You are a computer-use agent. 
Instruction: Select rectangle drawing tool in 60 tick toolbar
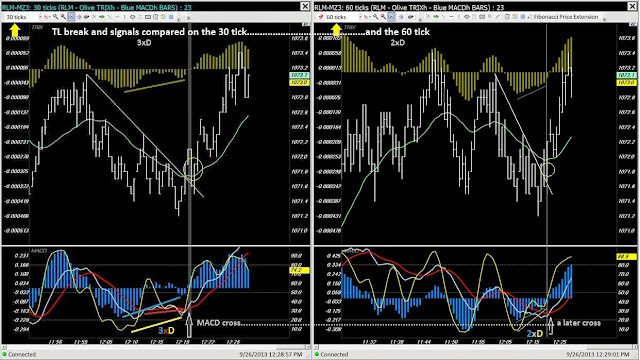482,17
